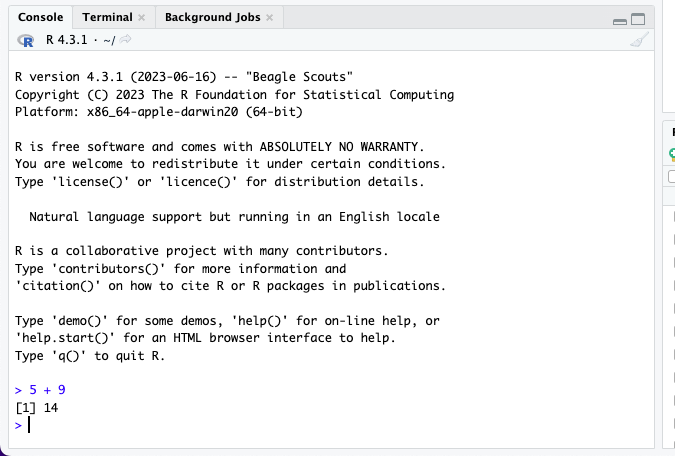The width and height of the screenshot is (675, 456).
Task: Open the Terminal tab
Action: pos(107,17)
